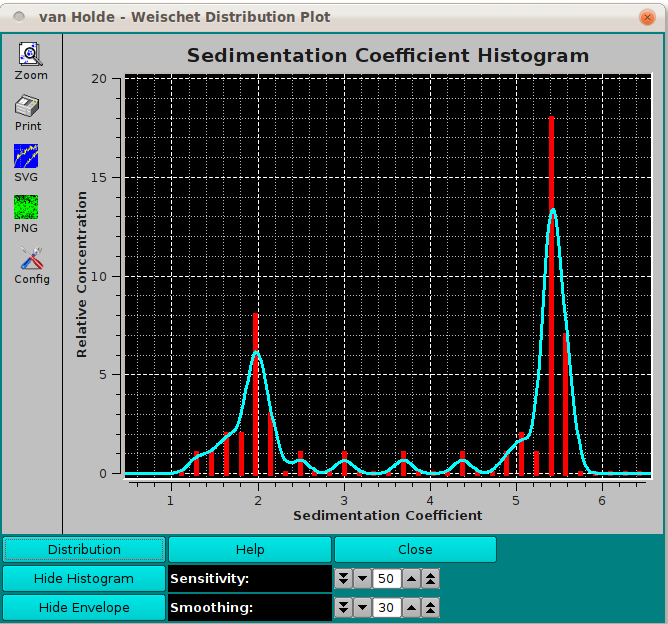Click the window close button in the title bar
This screenshot has height=624, width=668.
click(646, 17)
